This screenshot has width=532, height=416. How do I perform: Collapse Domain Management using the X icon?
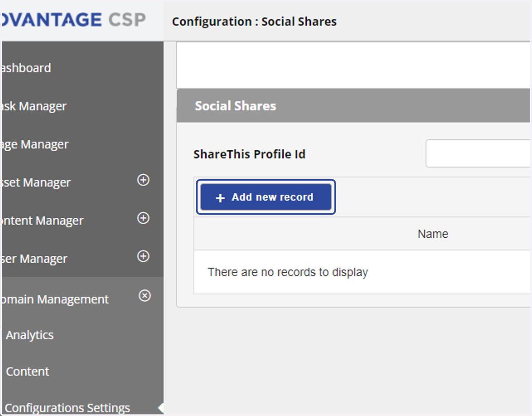[x=145, y=295]
